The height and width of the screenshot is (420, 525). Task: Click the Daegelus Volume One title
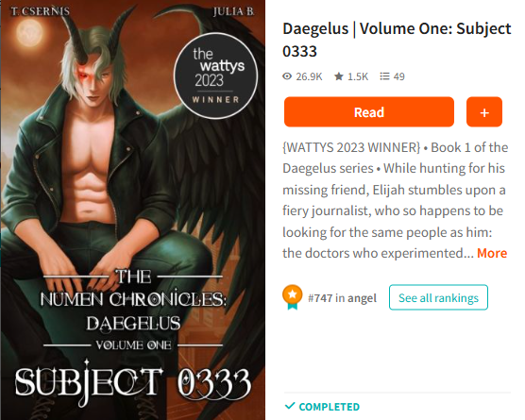[x=397, y=40]
